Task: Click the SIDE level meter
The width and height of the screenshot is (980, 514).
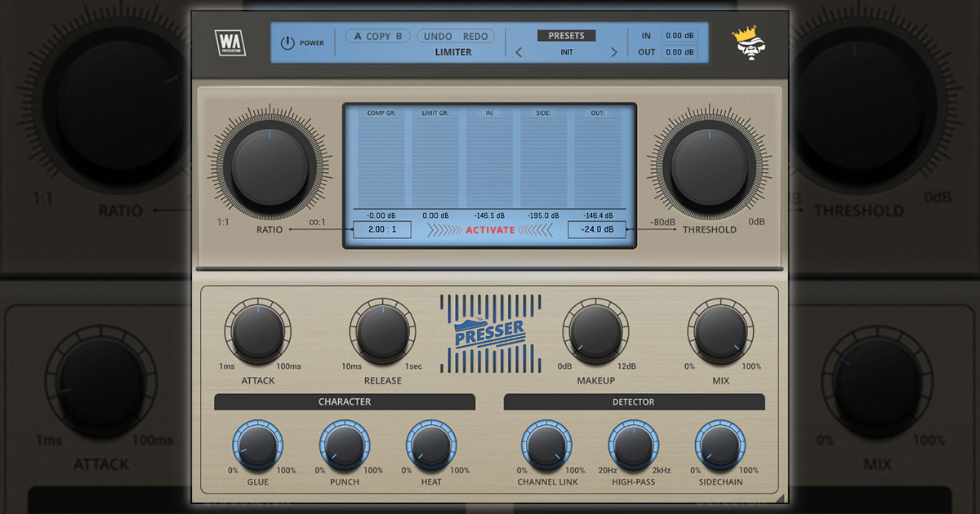Action: [x=543, y=159]
